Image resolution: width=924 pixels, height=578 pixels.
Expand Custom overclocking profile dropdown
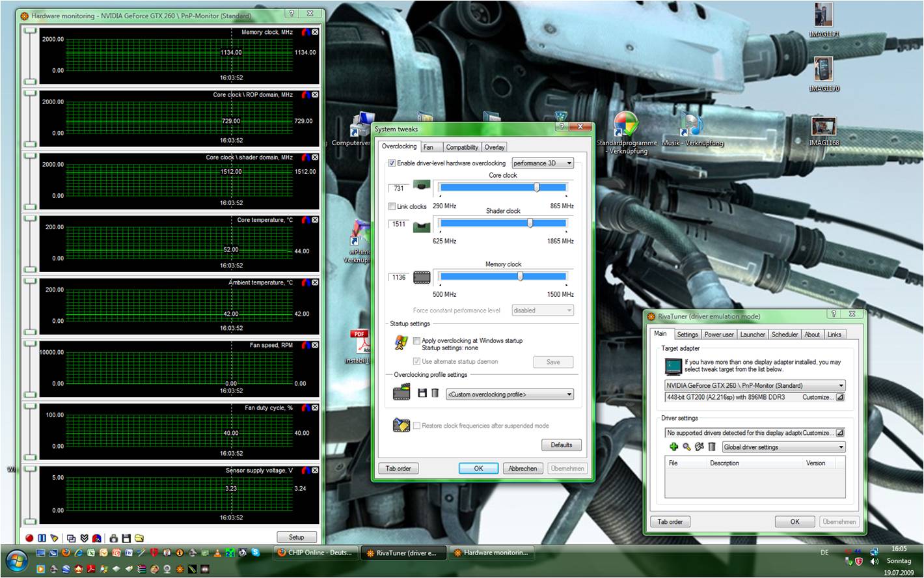coord(510,394)
